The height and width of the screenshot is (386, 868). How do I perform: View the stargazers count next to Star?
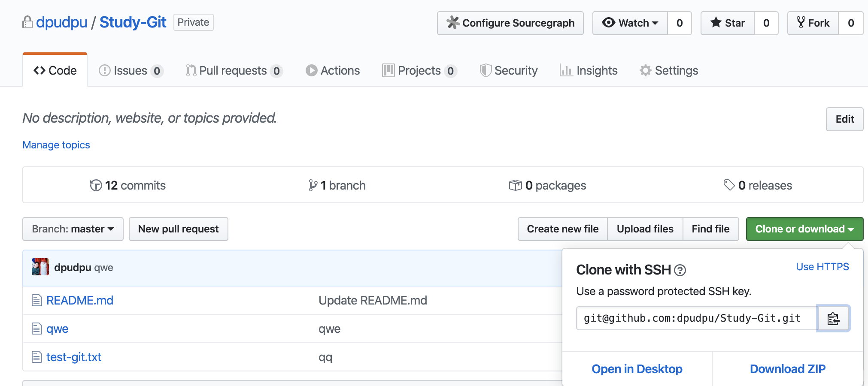click(766, 23)
